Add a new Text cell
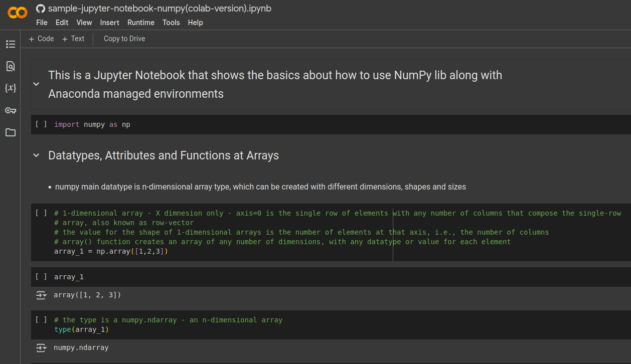 point(73,39)
